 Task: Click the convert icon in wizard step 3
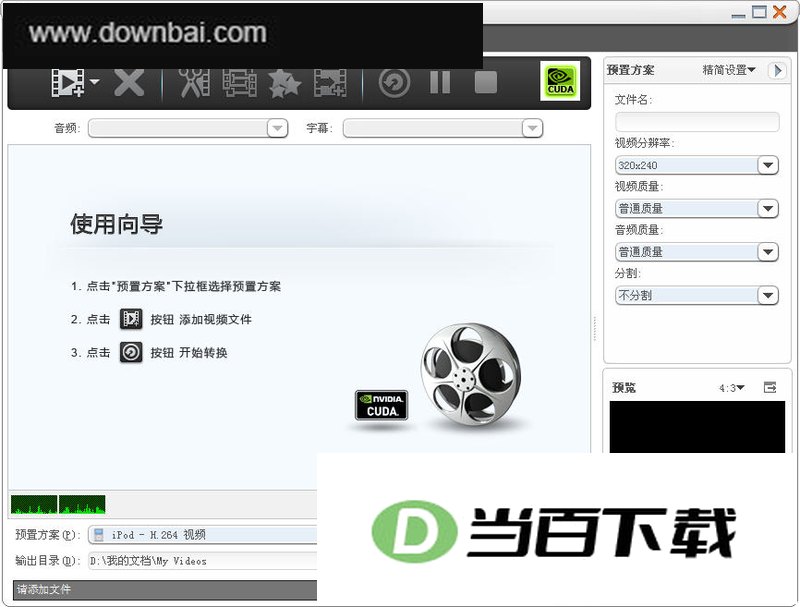(x=131, y=352)
